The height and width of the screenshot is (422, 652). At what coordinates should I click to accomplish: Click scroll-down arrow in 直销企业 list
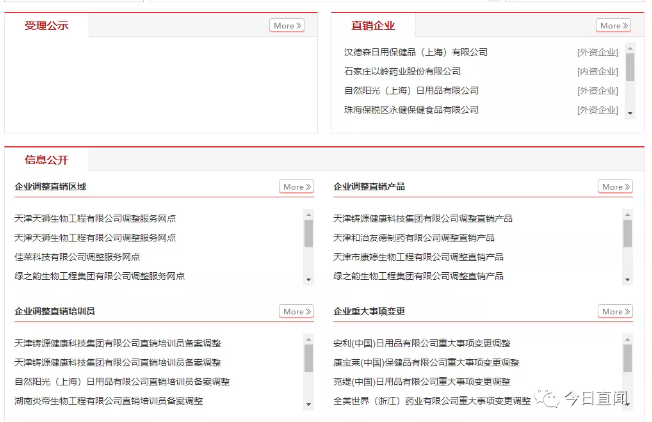tap(630, 114)
